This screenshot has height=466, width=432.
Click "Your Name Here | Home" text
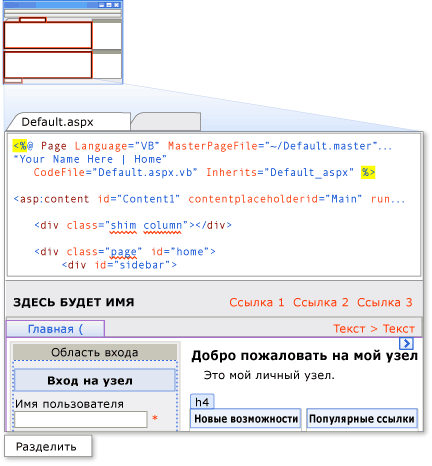point(90,159)
